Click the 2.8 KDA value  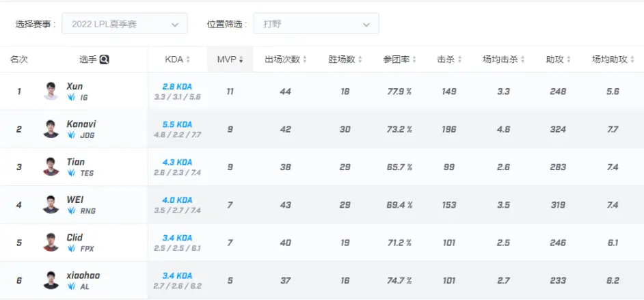[x=178, y=87]
